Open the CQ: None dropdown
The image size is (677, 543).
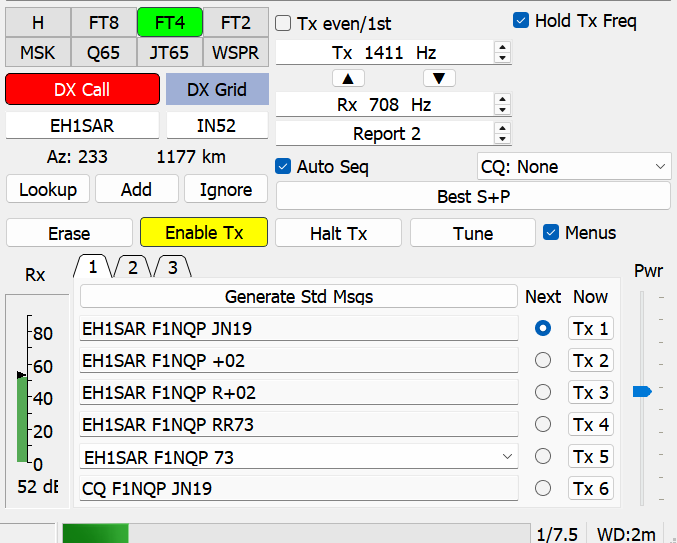(574, 166)
